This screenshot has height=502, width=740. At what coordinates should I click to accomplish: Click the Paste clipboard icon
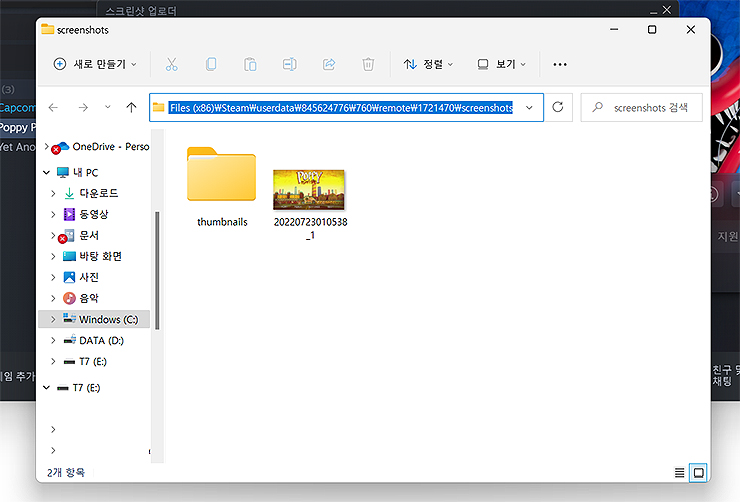tap(250, 64)
